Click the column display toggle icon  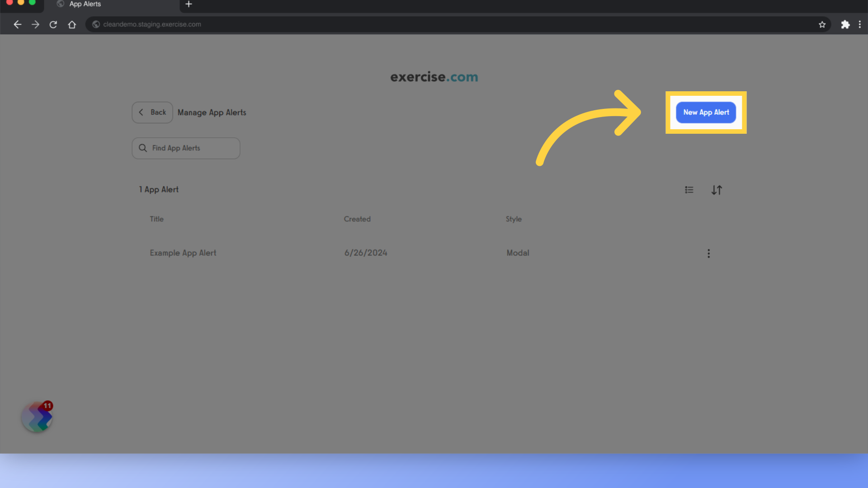click(689, 189)
